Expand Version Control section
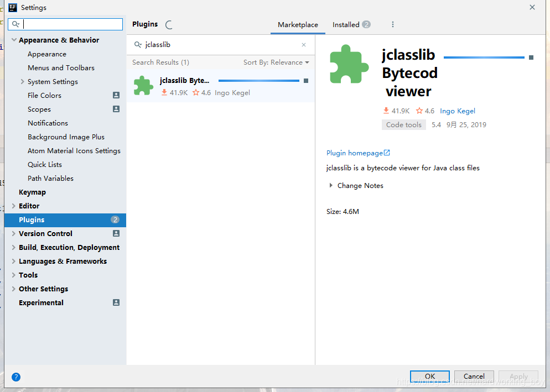 (x=14, y=233)
